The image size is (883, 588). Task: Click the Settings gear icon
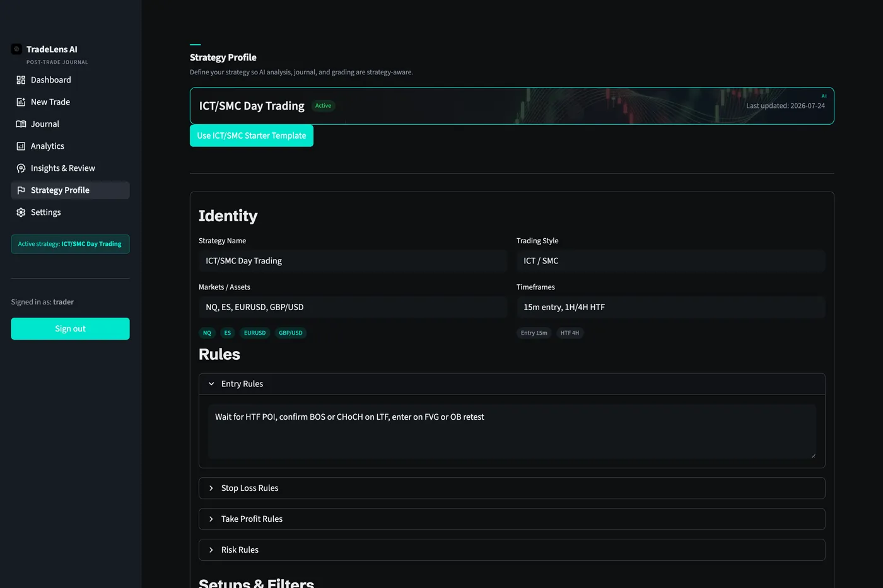(21, 212)
